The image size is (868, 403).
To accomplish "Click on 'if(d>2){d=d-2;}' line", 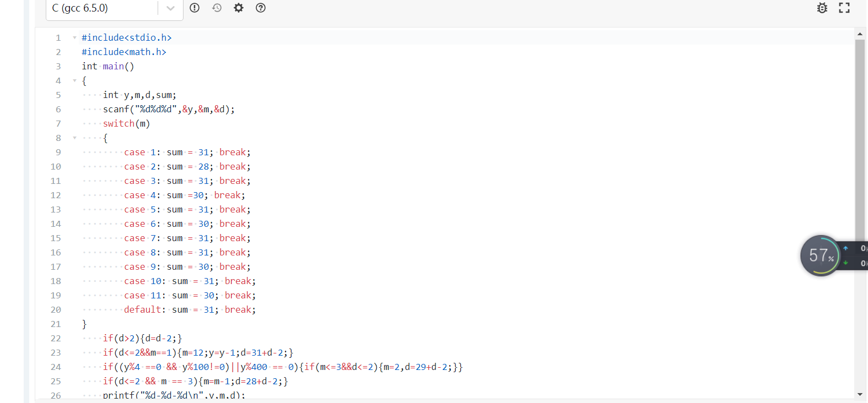I will tap(143, 338).
